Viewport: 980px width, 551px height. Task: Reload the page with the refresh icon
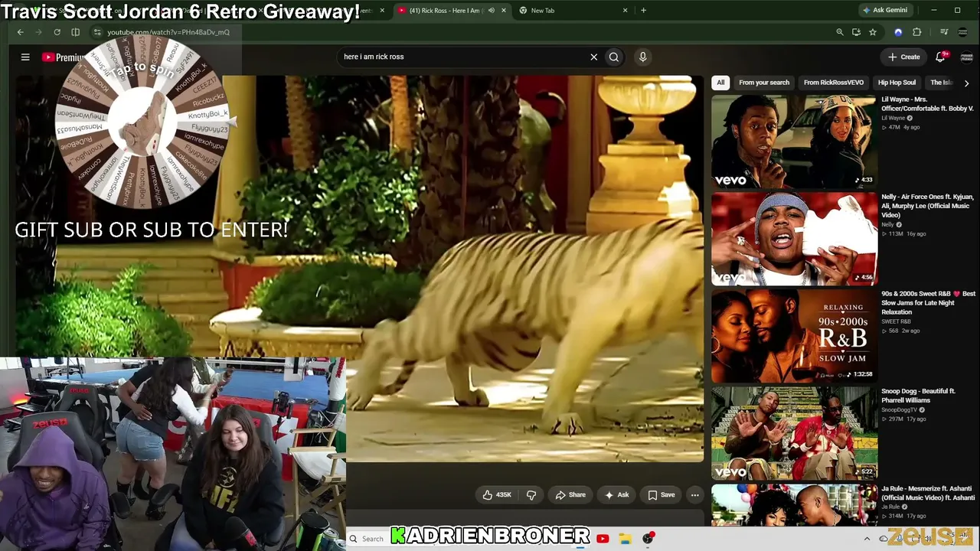tap(57, 32)
